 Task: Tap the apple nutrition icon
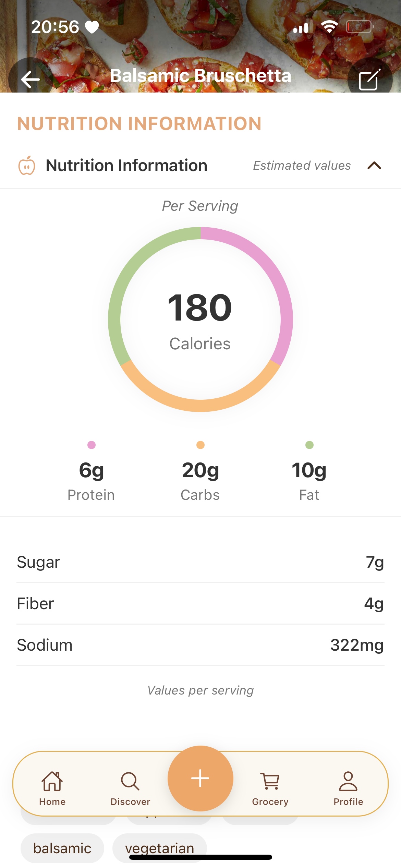(27, 166)
